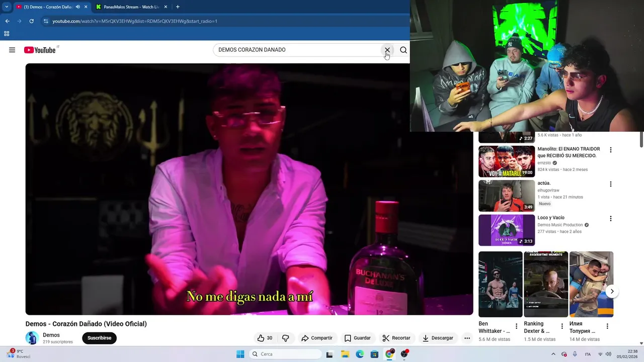Viewport: 644px width, 362px height.
Task: Open the Wi-Fi network tray icon
Action: click(x=600, y=354)
